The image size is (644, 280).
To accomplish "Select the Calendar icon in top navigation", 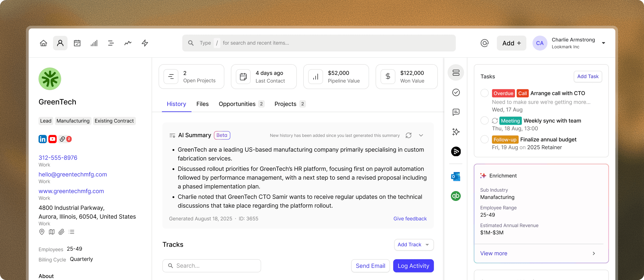I will [77, 43].
